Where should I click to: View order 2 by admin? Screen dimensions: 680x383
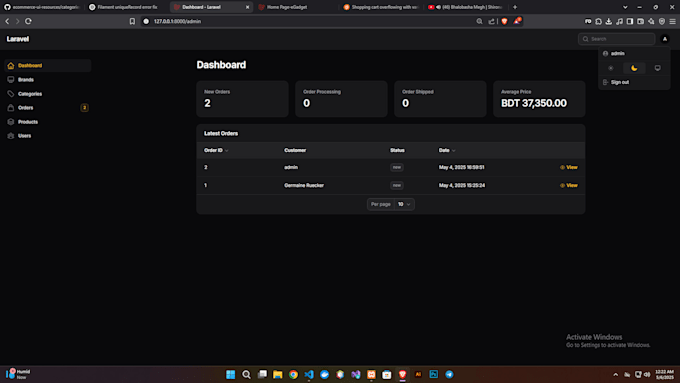[x=569, y=167]
